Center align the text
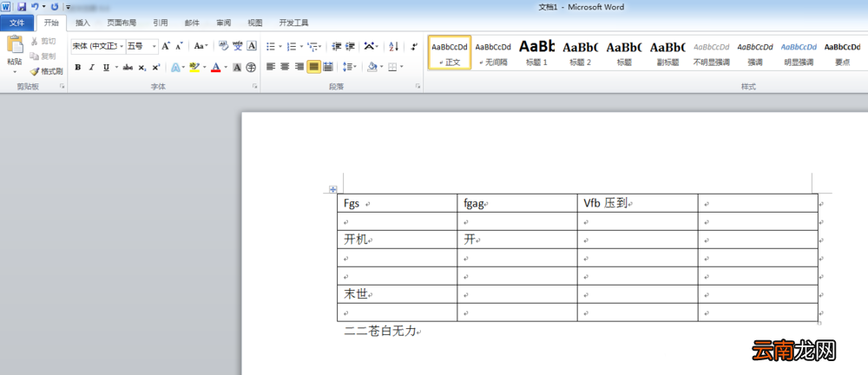This screenshot has height=375, width=868. click(285, 67)
